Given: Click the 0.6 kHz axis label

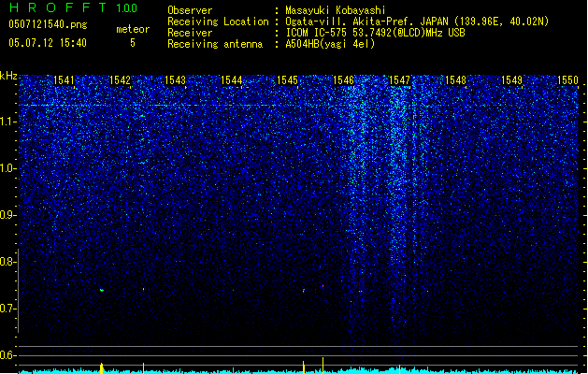Looking at the screenshot, I should (x=8, y=355).
